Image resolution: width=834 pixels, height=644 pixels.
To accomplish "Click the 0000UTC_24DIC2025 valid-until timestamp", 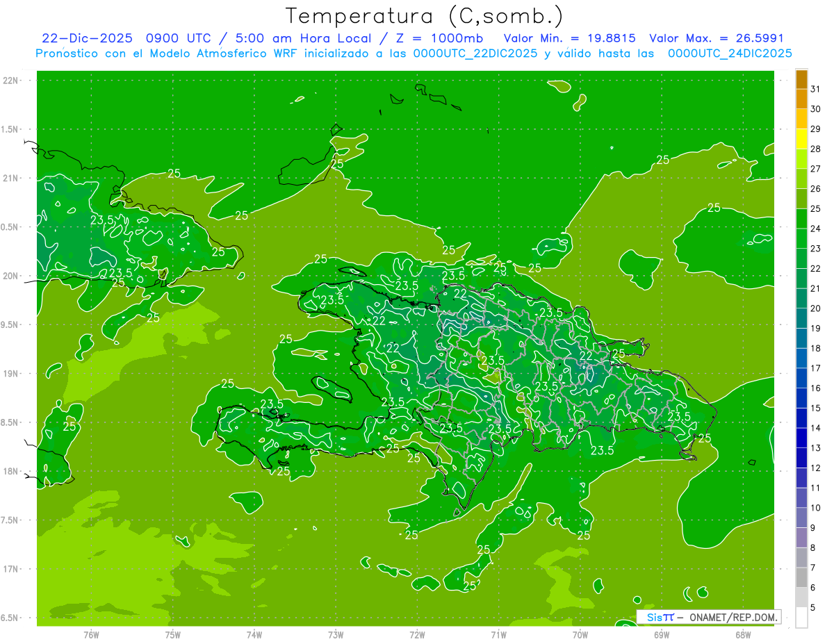I will click(x=729, y=53).
